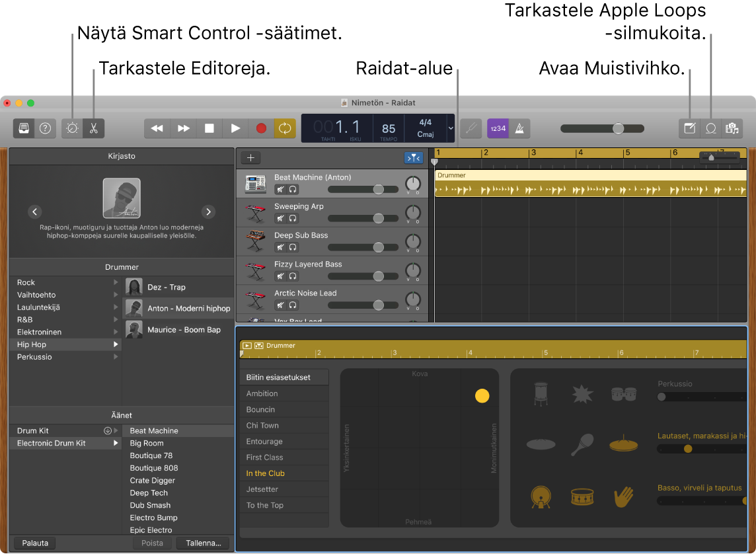Toggle the Kirjasto library panel icon

tap(23, 128)
